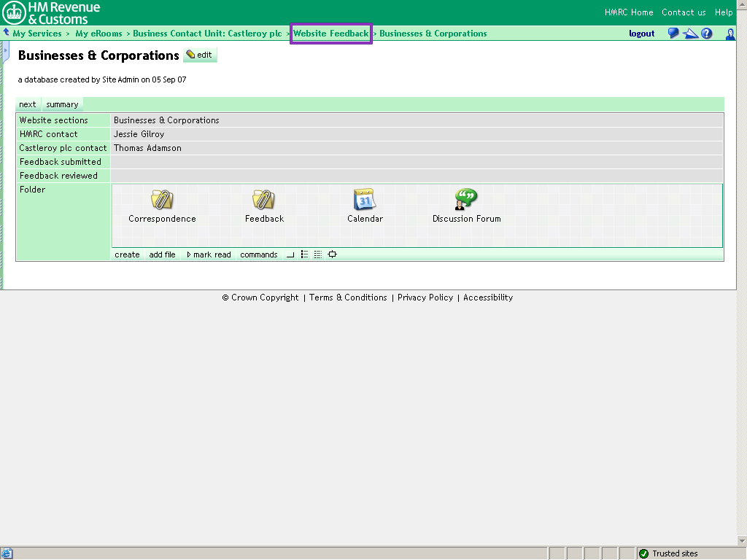Image resolution: width=747 pixels, height=560 pixels.
Task: Click the crosshair icon in folder toolbar
Action: (333, 254)
